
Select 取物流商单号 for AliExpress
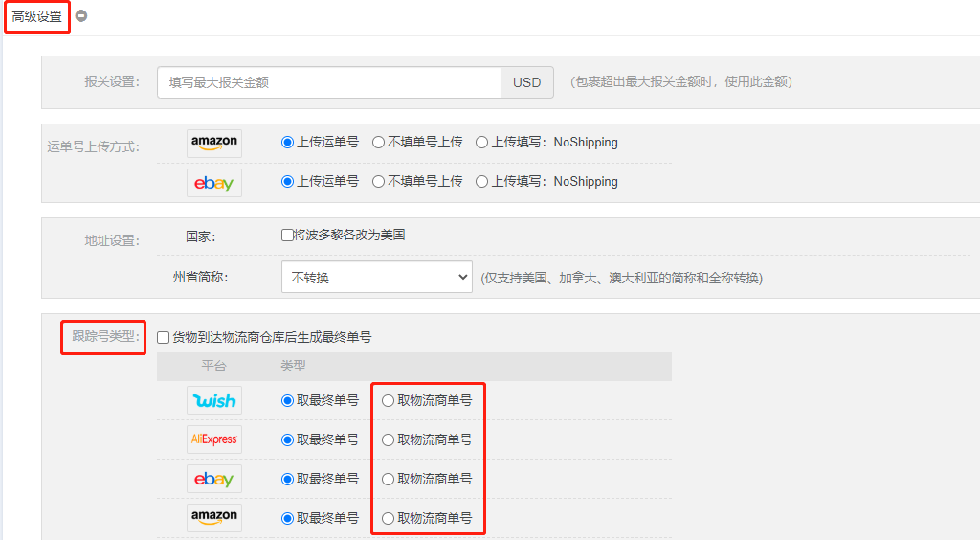389,440
